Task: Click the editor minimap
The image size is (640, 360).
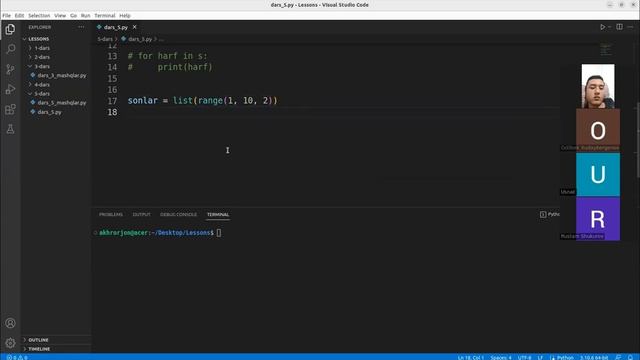Action: [606, 49]
